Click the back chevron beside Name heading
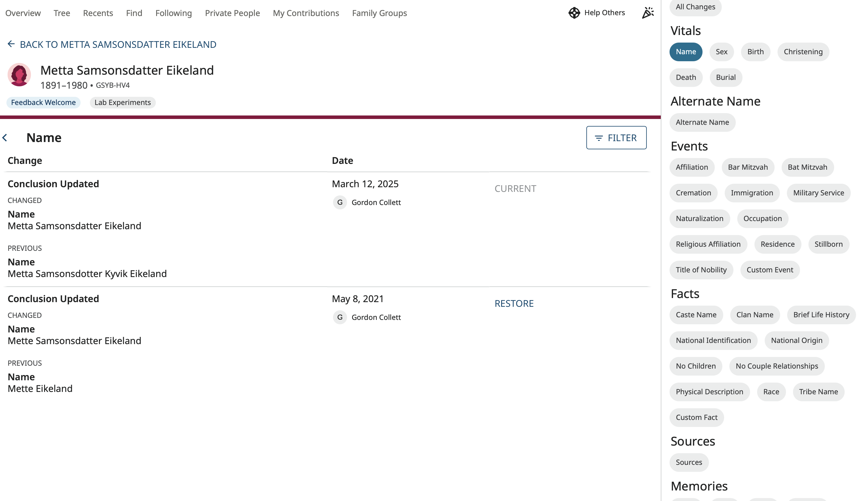This screenshot has width=868, height=501. pyautogui.click(x=5, y=138)
